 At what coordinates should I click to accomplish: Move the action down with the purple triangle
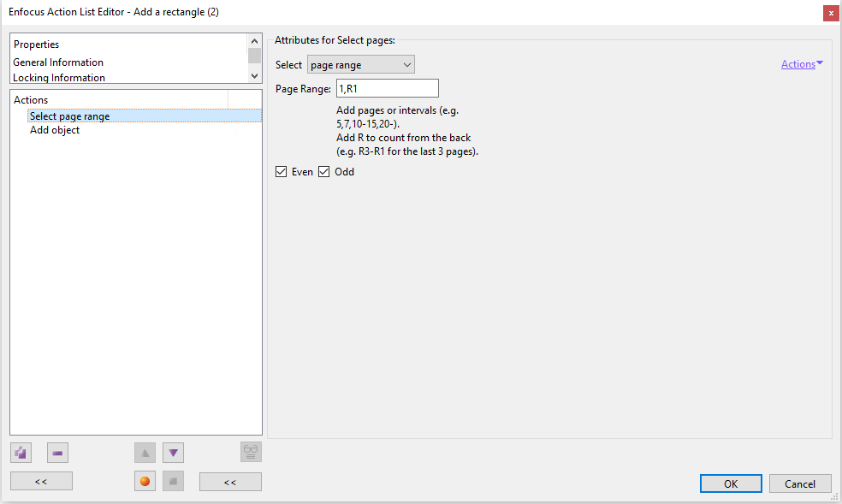click(174, 453)
